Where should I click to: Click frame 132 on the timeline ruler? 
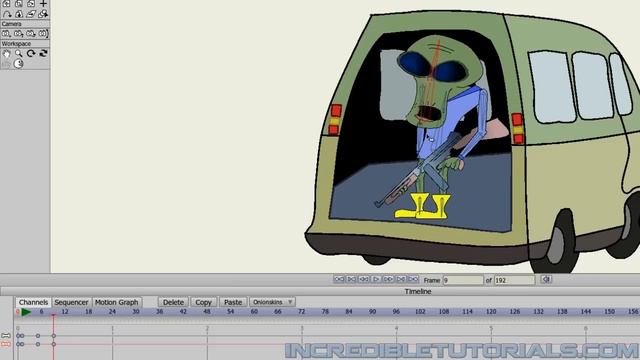[x=538, y=311]
